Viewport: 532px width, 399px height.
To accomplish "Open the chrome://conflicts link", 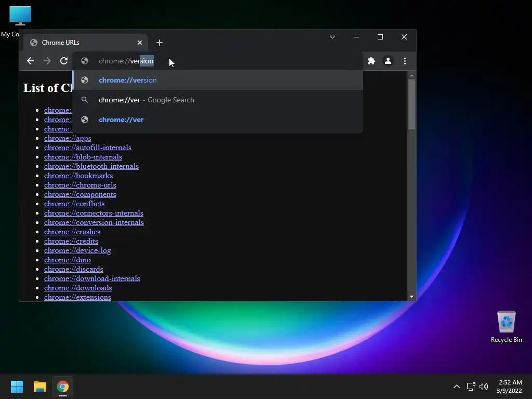I will coord(74,204).
